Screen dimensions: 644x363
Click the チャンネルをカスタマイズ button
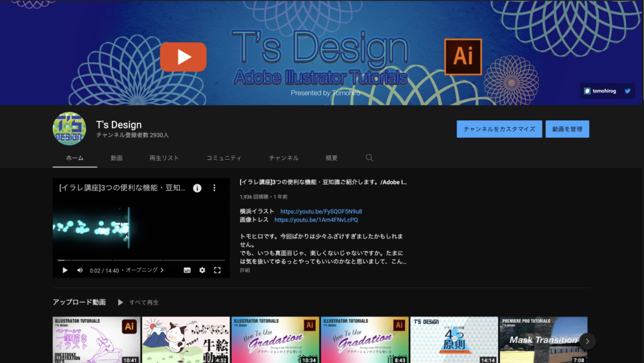(x=499, y=129)
